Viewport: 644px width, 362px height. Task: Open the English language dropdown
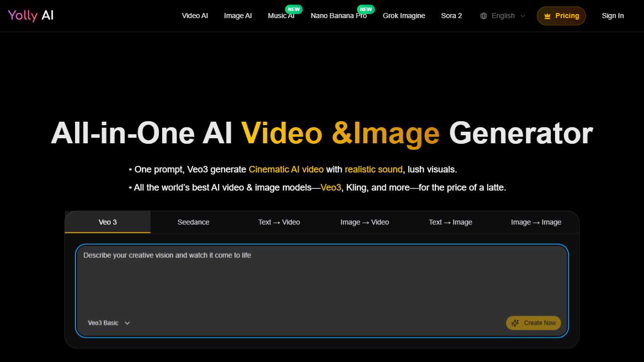pos(503,16)
